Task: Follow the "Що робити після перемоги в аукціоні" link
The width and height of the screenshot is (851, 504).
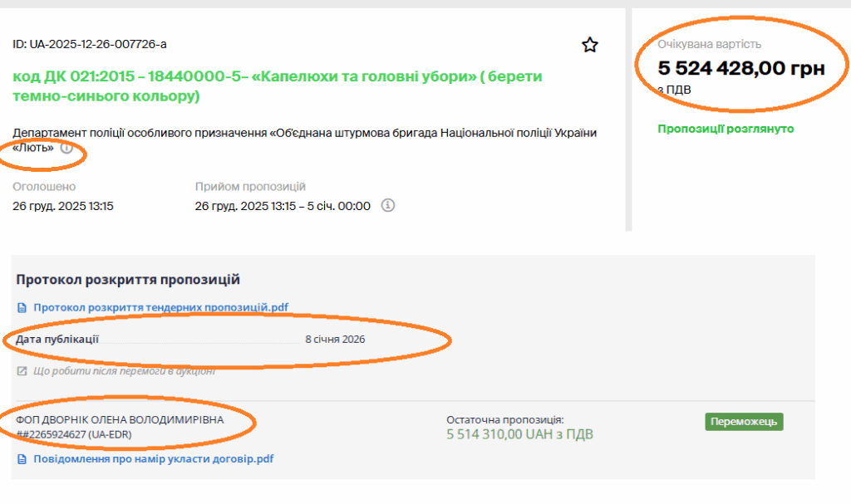Action: pyautogui.click(x=125, y=371)
